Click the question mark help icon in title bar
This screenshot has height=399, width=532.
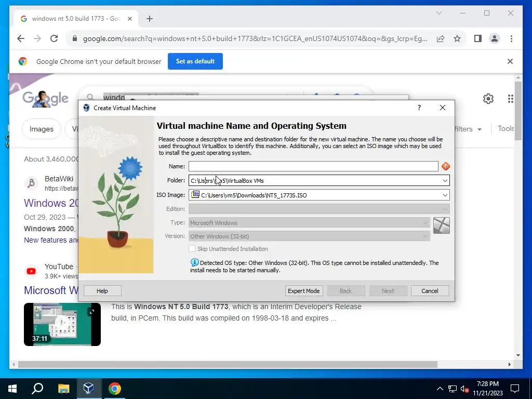[x=419, y=108]
